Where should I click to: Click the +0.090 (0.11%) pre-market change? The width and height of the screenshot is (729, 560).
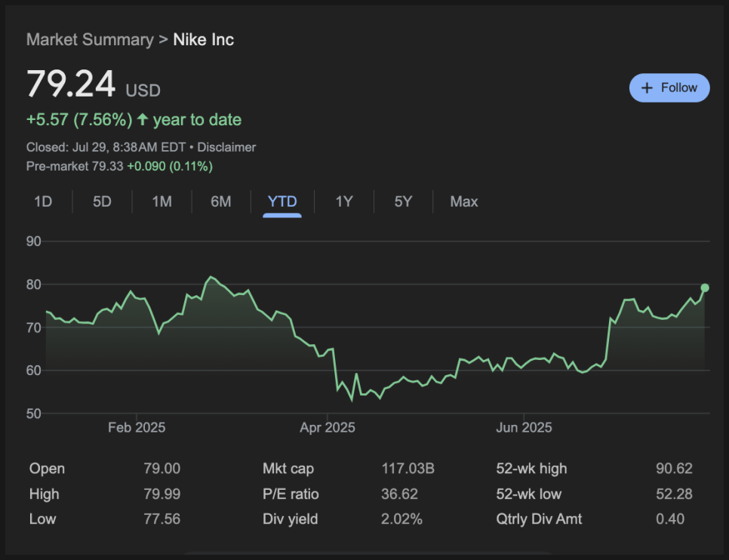170,166
